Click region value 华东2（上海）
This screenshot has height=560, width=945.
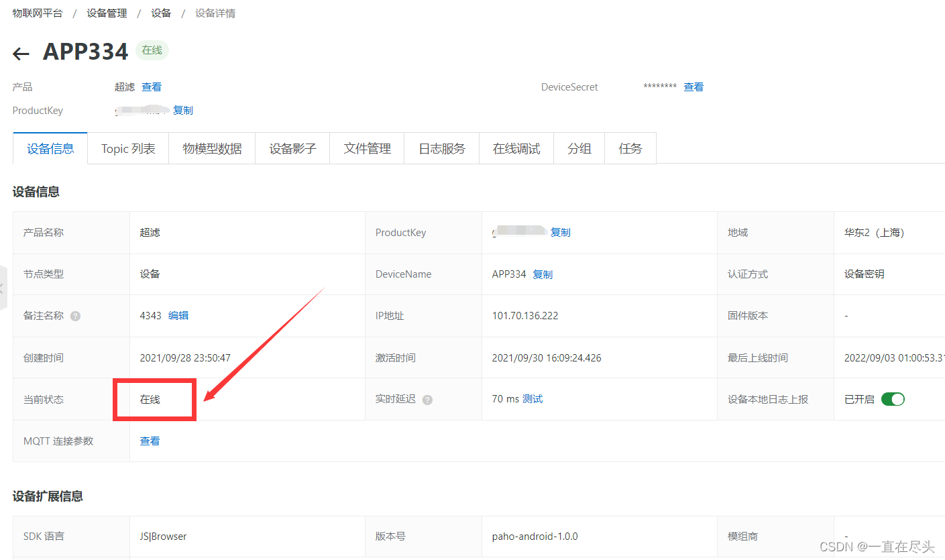pos(875,233)
